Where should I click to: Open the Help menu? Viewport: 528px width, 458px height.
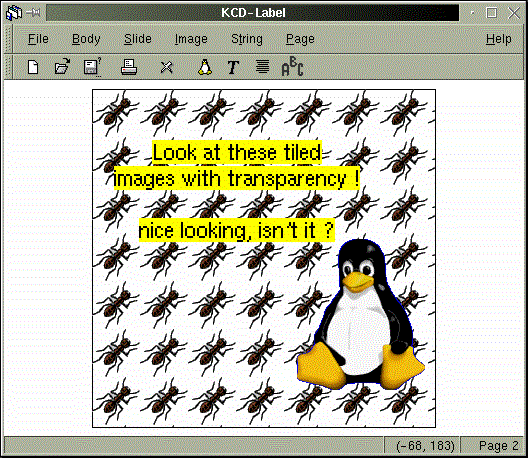498,39
